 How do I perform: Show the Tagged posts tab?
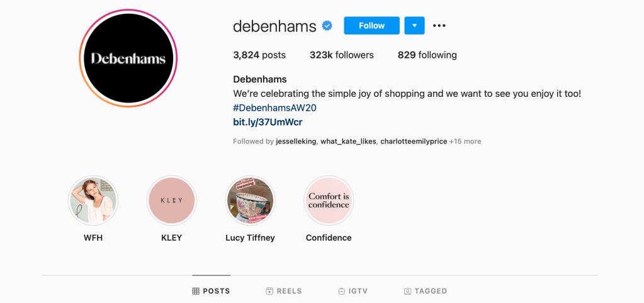[426, 291]
